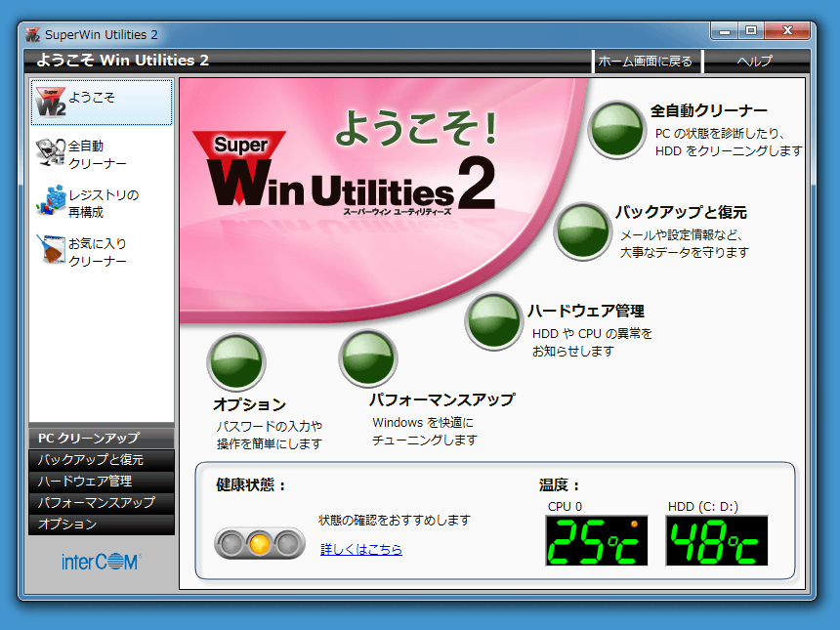Screen dimensions: 840x630
Task: Click the HDD (C: D:) temperature display
Action: pyautogui.click(x=717, y=540)
